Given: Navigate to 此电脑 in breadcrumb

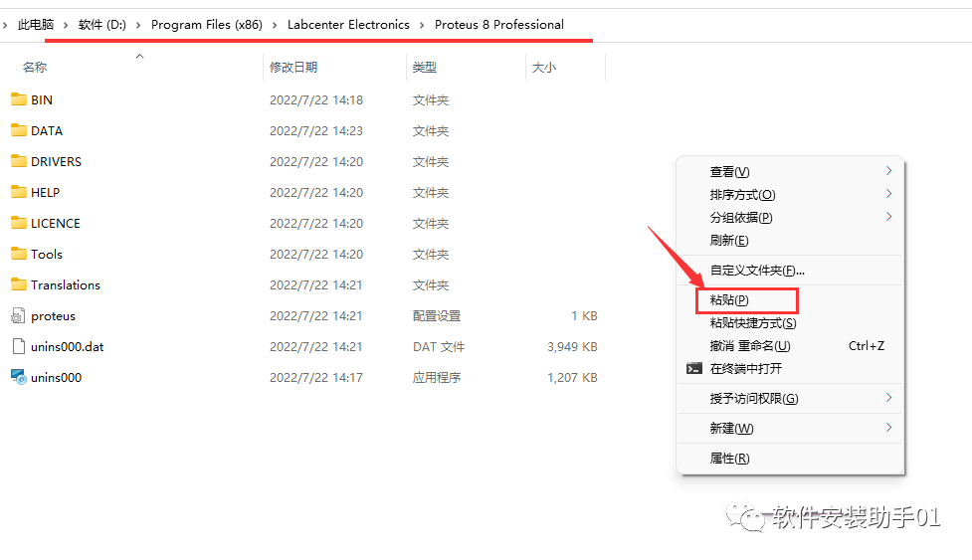Looking at the screenshot, I should pos(36,25).
